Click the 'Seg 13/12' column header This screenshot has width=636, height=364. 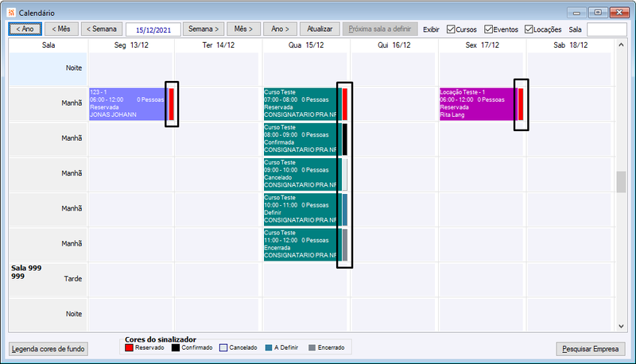click(x=131, y=45)
